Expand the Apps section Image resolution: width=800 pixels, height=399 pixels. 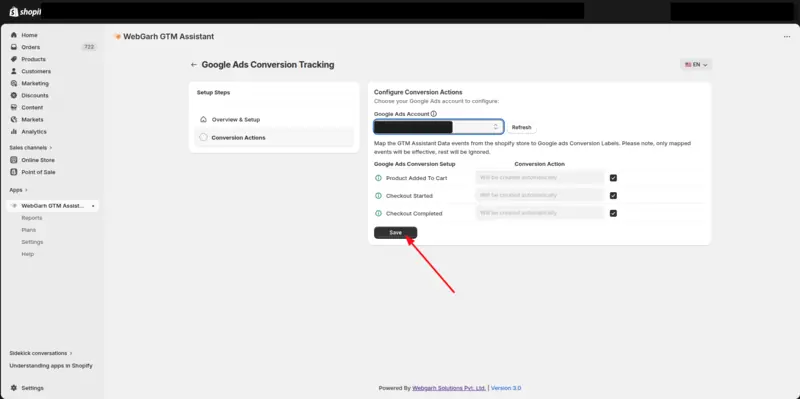pos(18,190)
